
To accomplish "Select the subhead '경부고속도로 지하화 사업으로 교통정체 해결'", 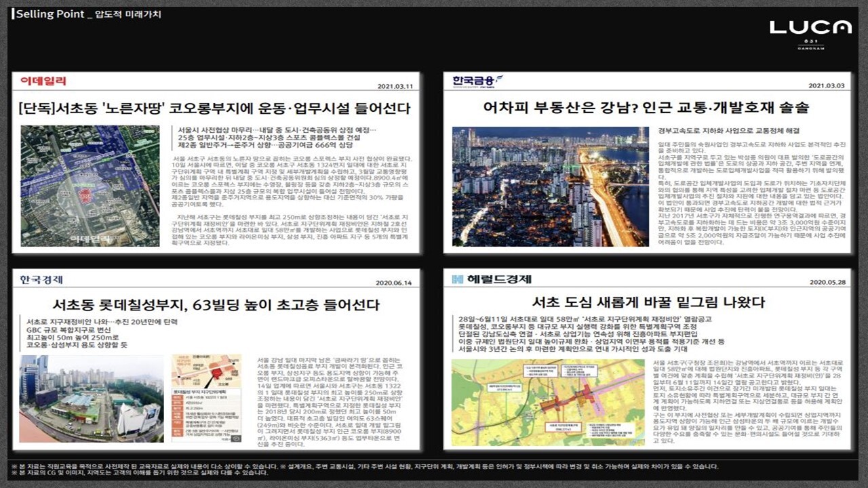I will 729,130.
